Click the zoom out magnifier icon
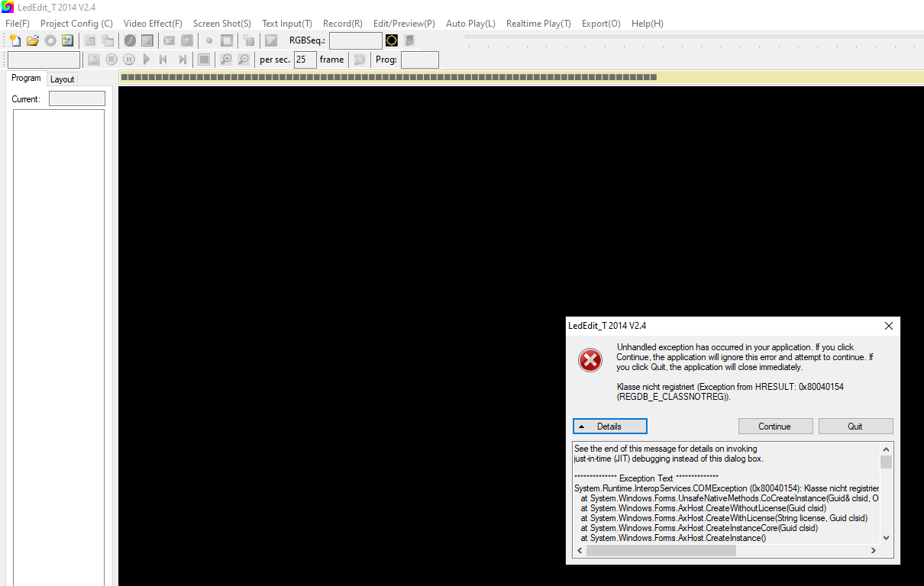This screenshot has width=924, height=586. tap(244, 60)
